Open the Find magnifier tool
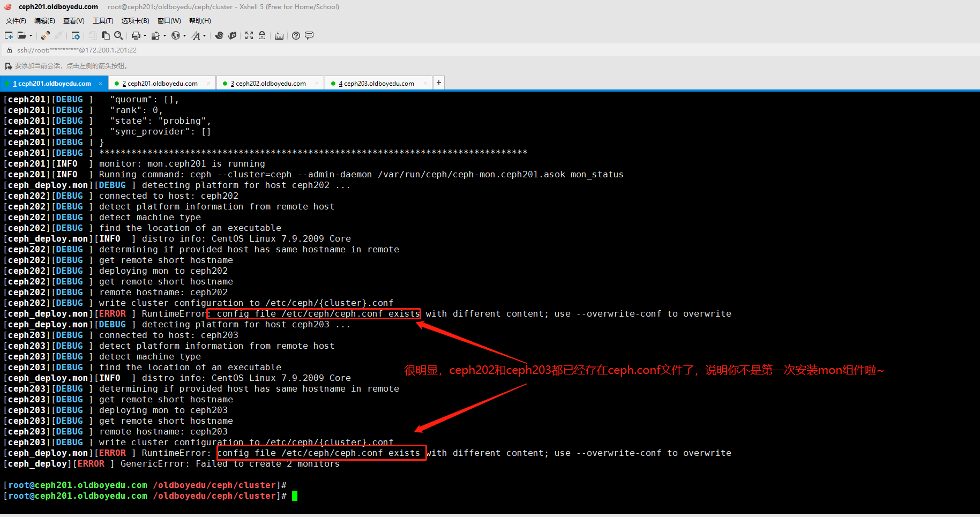Viewport: 980px width, 517px height. (118, 35)
